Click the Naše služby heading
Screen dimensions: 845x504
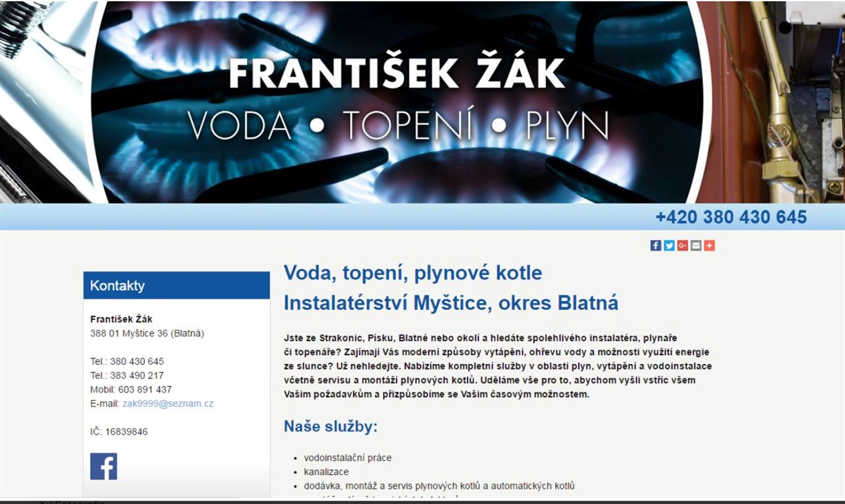point(330,427)
